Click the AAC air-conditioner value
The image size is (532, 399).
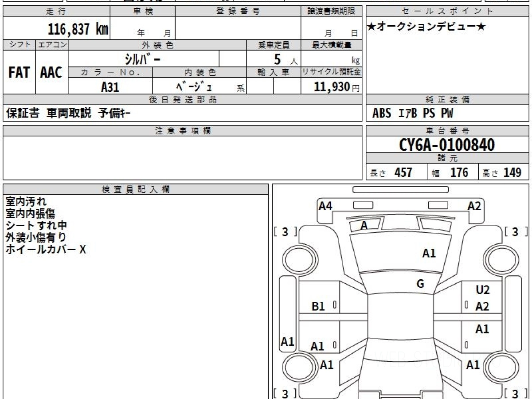[x=51, y=73]
